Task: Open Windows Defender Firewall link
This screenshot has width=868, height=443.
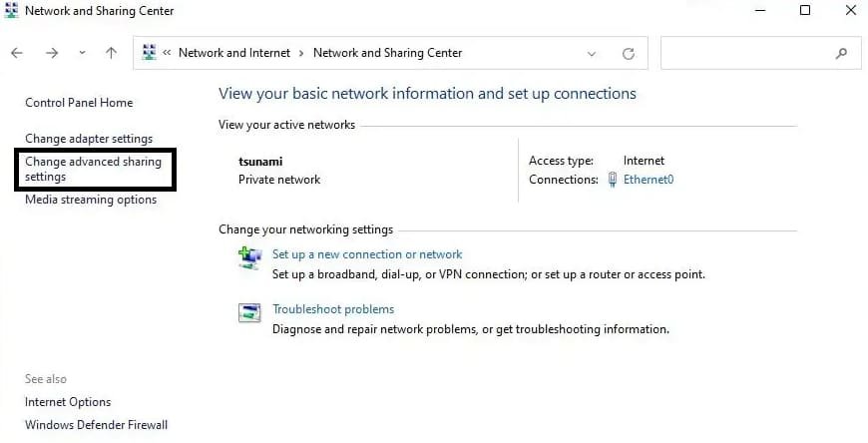Action: click(x=96, y=425)
